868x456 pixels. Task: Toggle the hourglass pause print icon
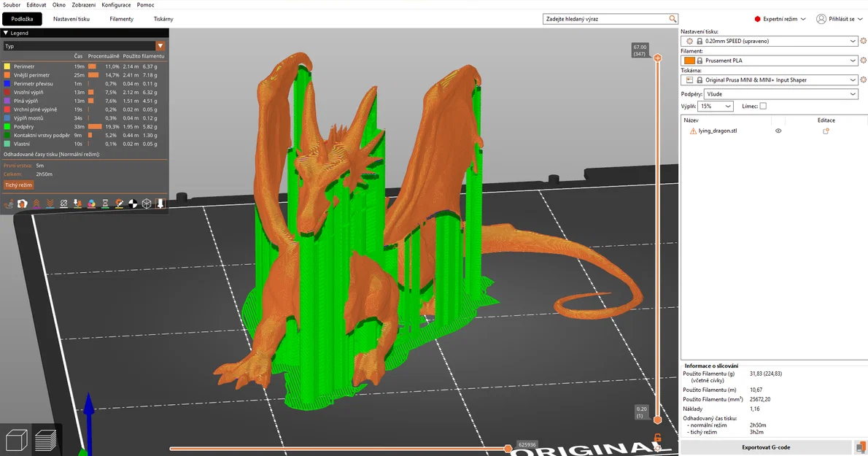pyautogui.click(x=105, y=204)
